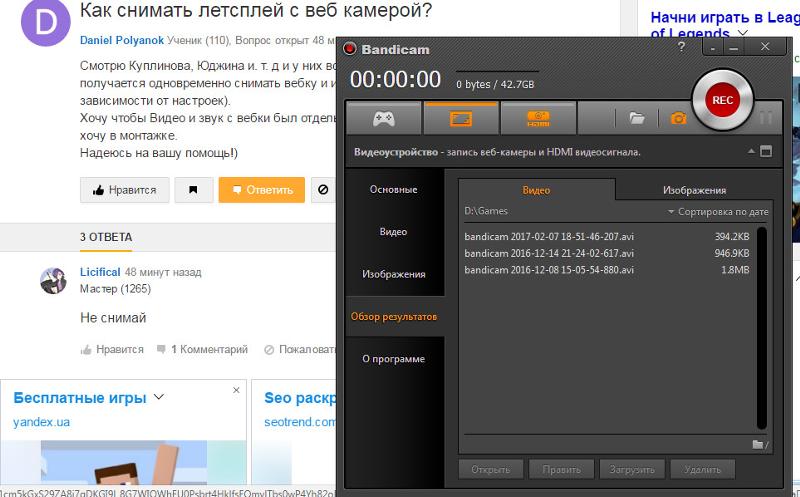Image resolution: width=800 pixels, height=497 pixels.
Task: Select Обзор результатов in sidebar
Action: click(x=393, y=316)
